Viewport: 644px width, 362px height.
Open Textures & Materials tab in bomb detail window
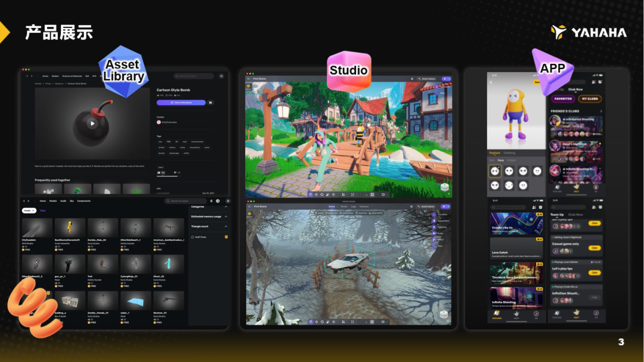pos(72,76)
